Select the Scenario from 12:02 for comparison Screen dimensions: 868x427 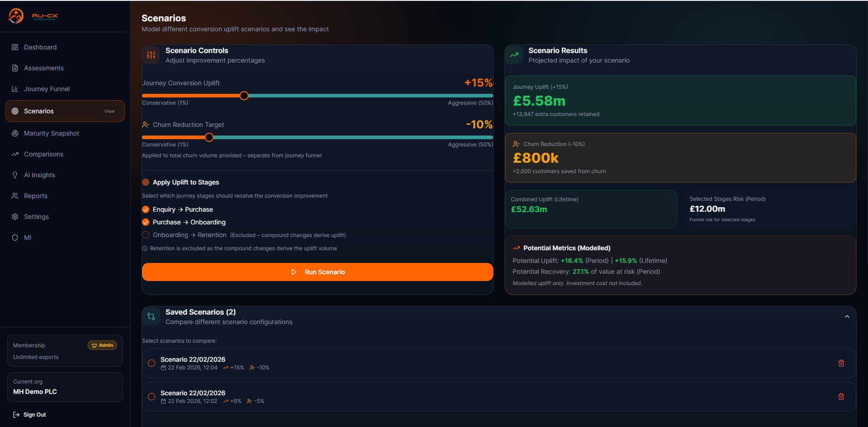point(151,396)
